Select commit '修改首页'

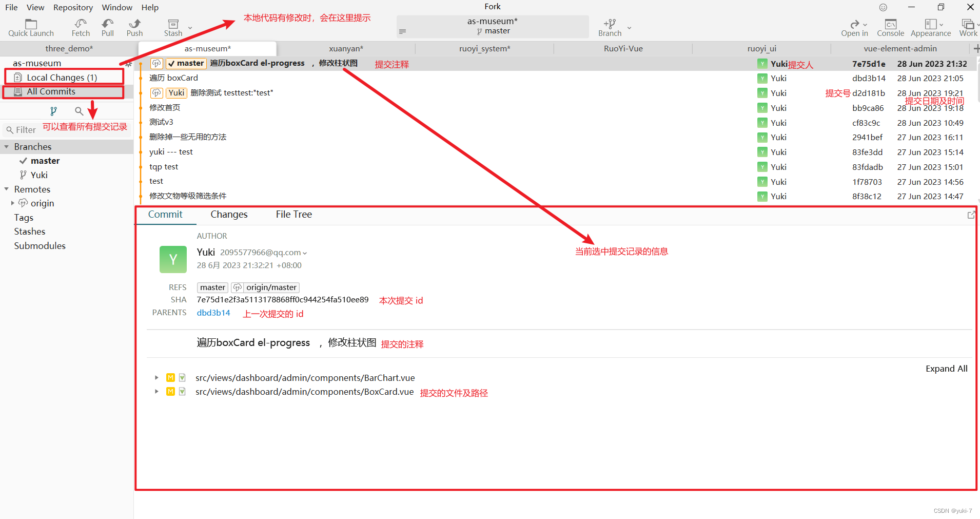click(165, 108)
